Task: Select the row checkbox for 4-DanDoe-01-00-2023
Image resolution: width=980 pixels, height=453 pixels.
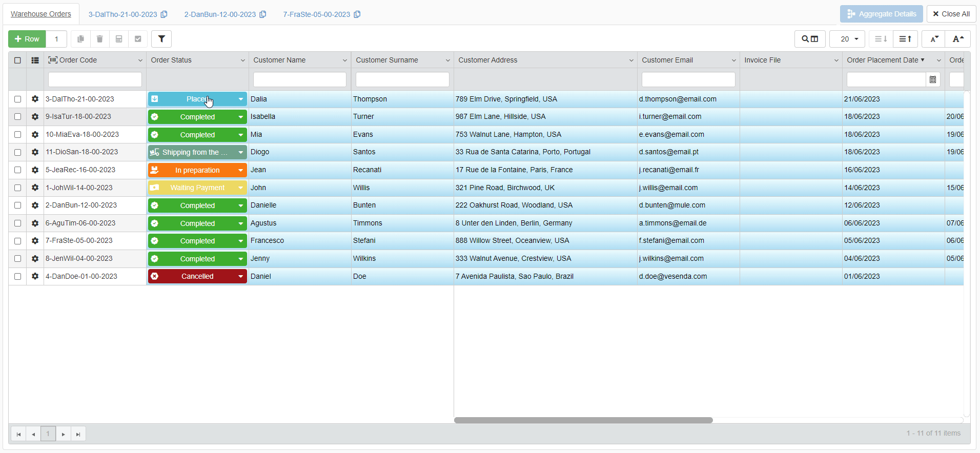Action: 17,276
